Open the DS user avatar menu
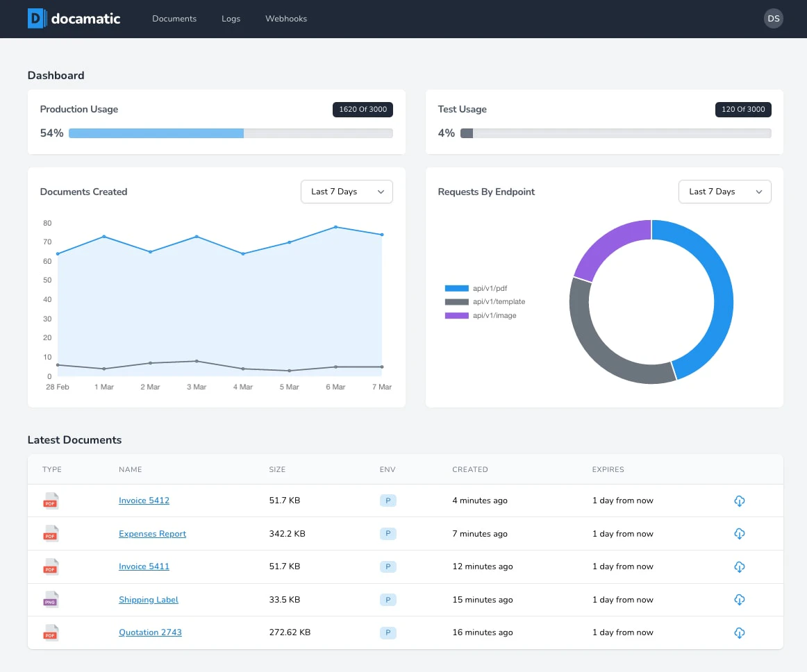 [773, 19]
